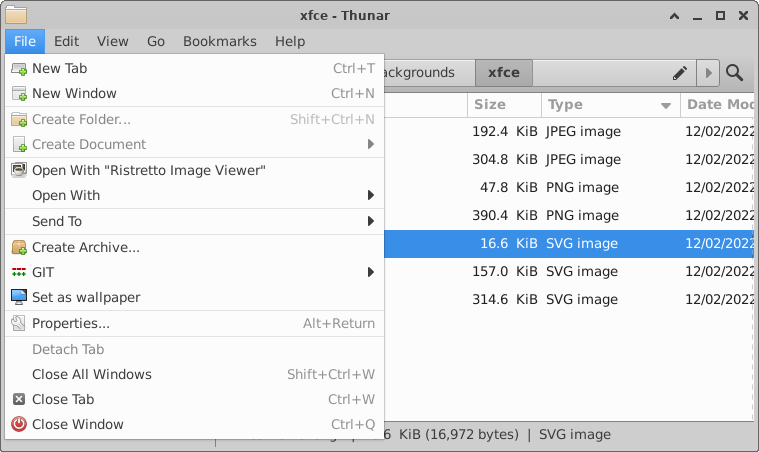The height and width of the screenshot is (452, 759).
Task: Click the GIT colored dots icon
Action: click(19, 272)
